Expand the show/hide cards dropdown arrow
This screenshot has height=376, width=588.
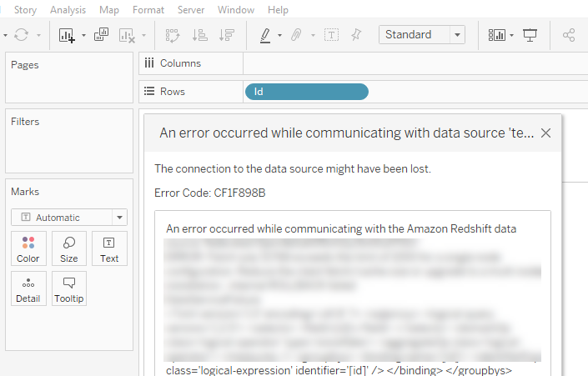(x=511, y=35)
